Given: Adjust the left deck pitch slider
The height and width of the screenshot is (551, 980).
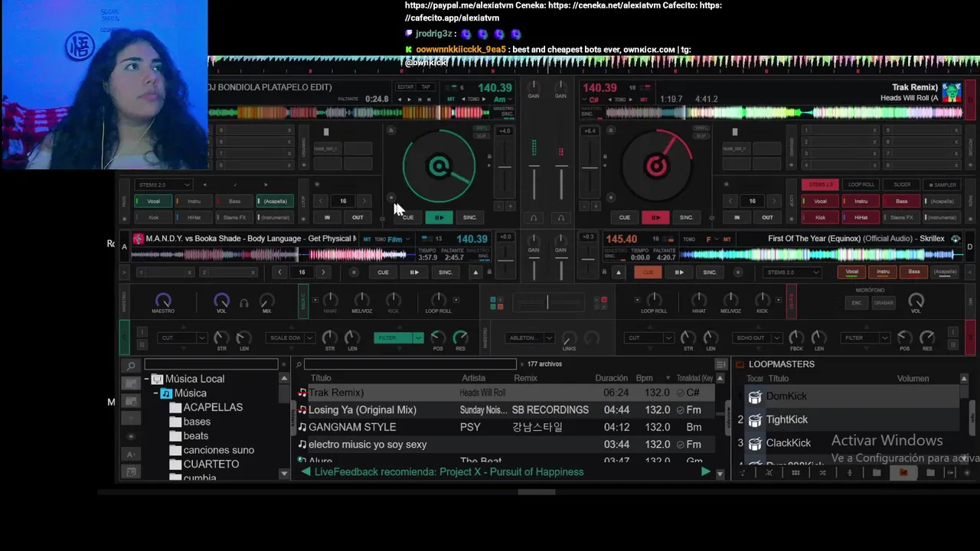Looking at the screenshot, I should [x=505, y=167].
